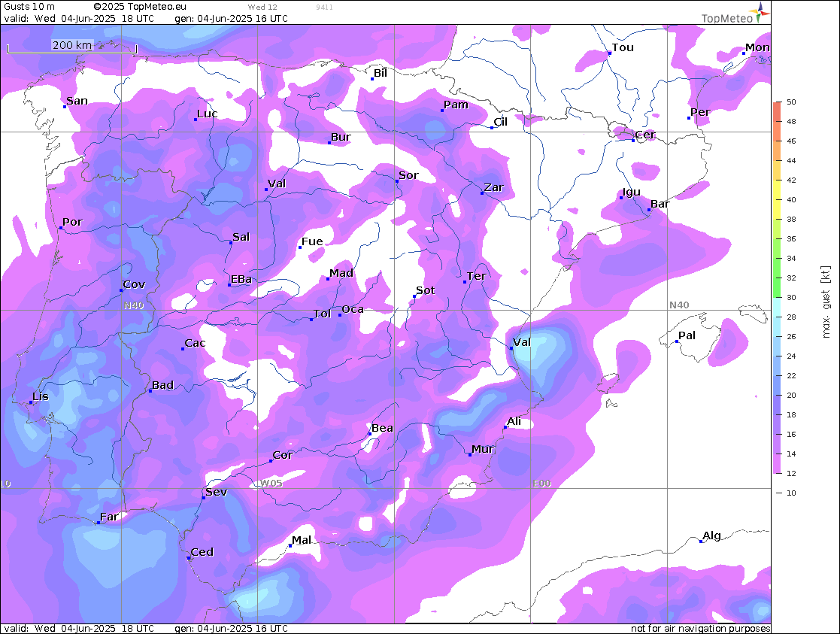Screen dimensions: 840x634
Task: Click the legend value 26
Action: click(x=791, y=337)
